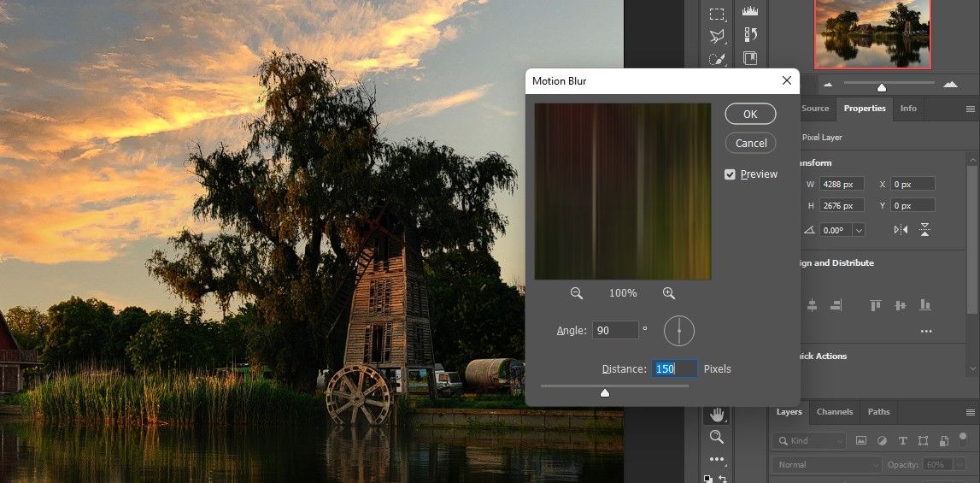Switch to the Properties tab
The height and width of the screenshot is (483, 980).
865,109
